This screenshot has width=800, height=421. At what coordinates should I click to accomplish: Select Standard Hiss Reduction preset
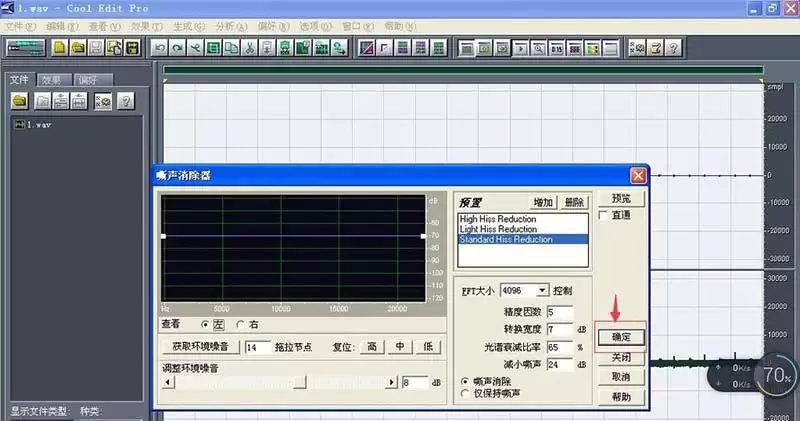[523, 239]
